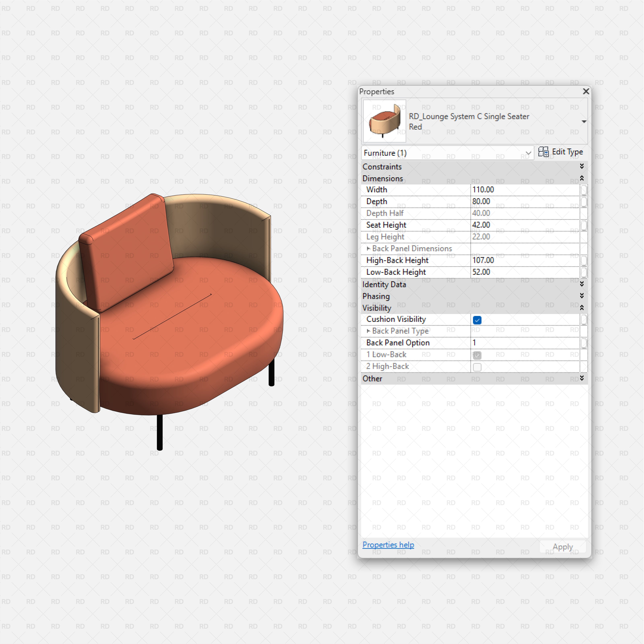Viewport: 644px width, 644px height.
Task: Click the associate parameter button beside Width
Action: [x=584, y=189]
